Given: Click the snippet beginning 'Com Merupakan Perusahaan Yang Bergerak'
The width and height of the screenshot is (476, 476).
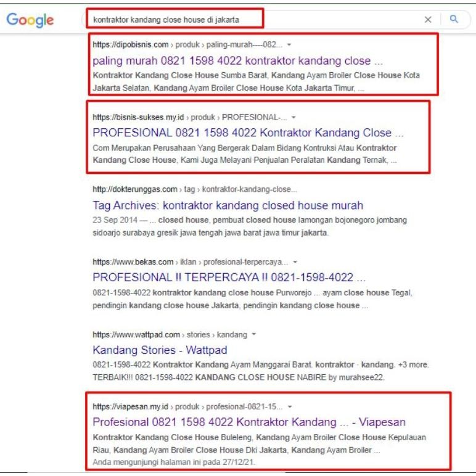Looking at the screenshot, I should (245, 154).
